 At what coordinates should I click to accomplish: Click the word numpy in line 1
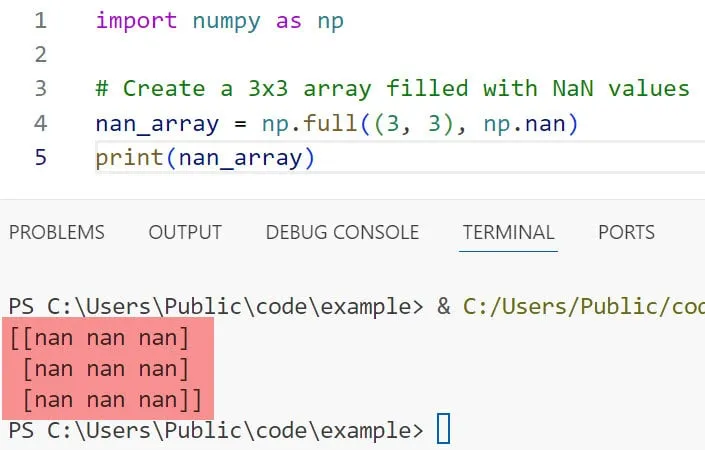click(x=227, y=21)
